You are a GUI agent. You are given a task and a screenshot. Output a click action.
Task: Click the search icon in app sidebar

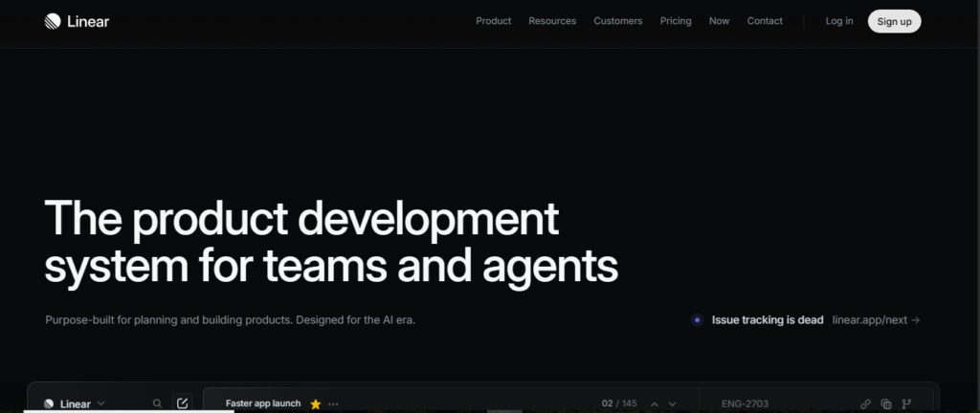tap(158, 403)
